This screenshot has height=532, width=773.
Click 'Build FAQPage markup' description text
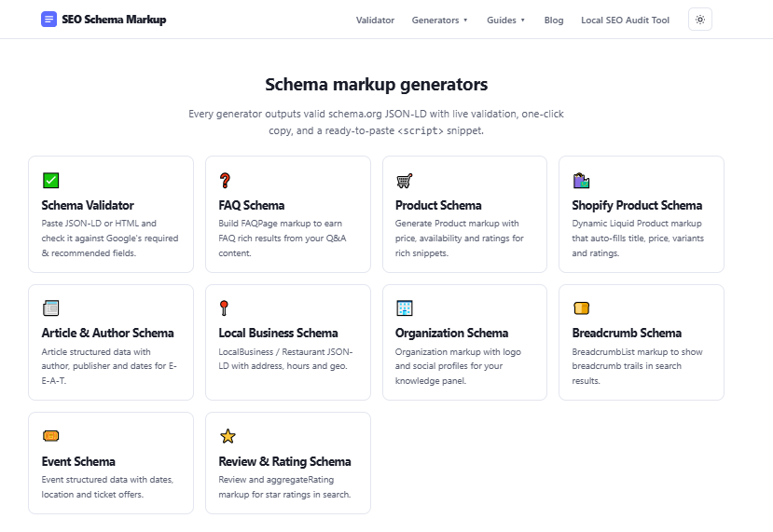[x=283, y=238]
